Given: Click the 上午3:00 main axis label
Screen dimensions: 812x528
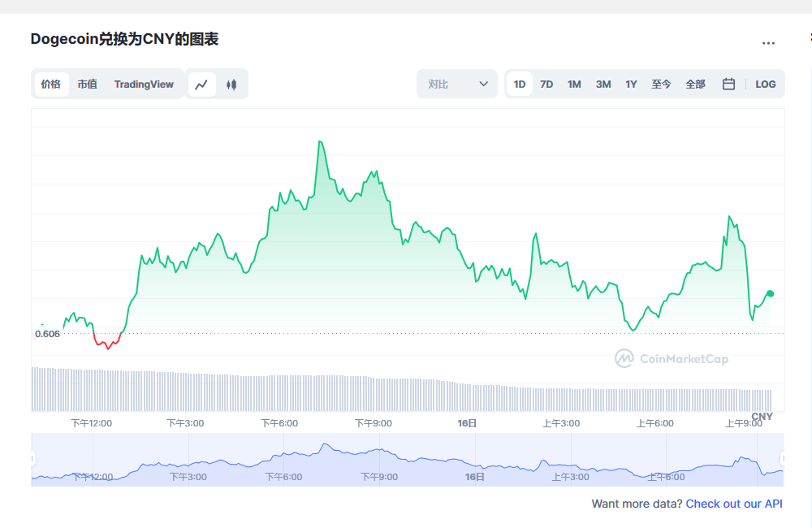Looking at the screenshot, I should coord(561,423).
